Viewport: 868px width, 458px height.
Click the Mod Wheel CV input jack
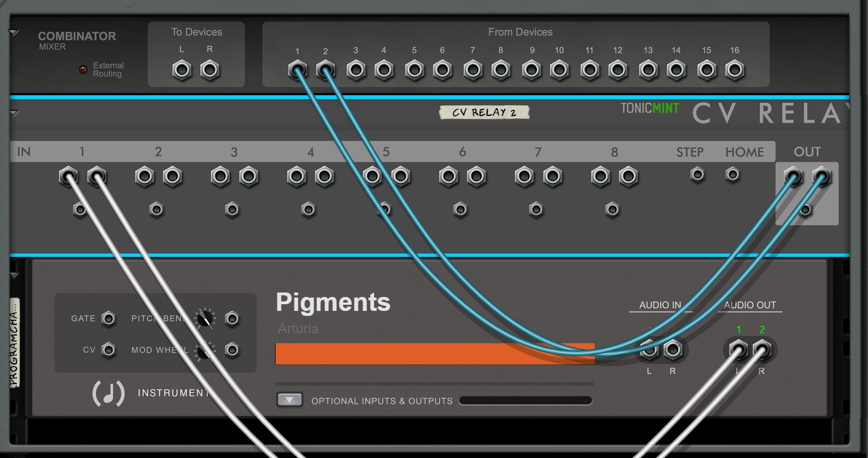tap(232, 350)
